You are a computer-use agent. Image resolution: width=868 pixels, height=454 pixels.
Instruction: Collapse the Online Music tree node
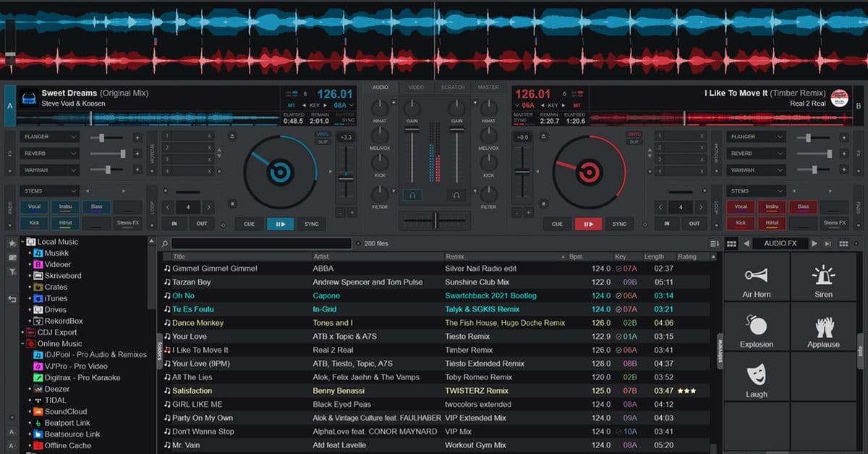(x=24, y=343)
